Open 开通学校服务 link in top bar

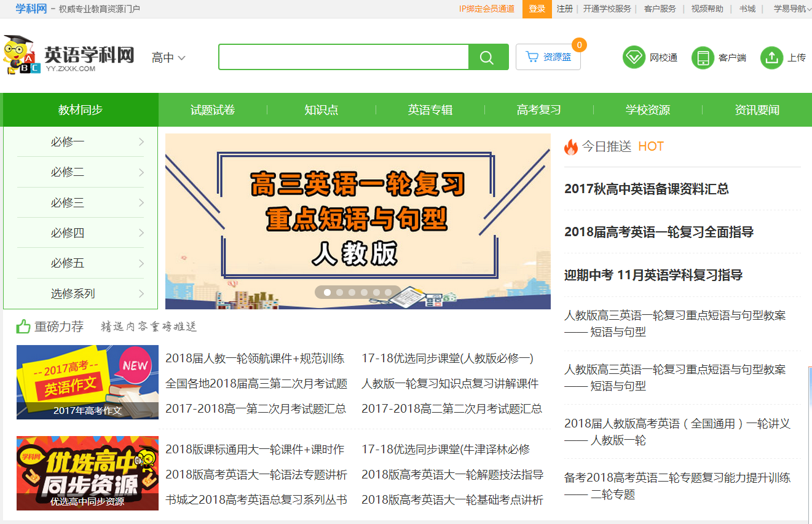coord(607,9)
